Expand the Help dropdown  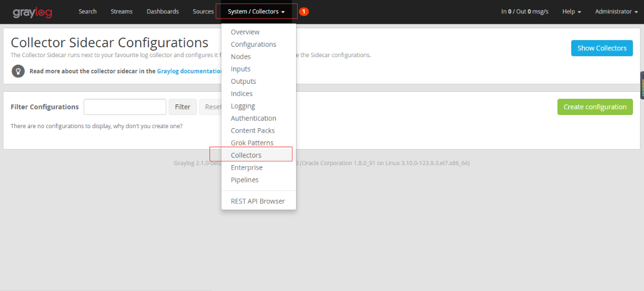tap(572, 12)
